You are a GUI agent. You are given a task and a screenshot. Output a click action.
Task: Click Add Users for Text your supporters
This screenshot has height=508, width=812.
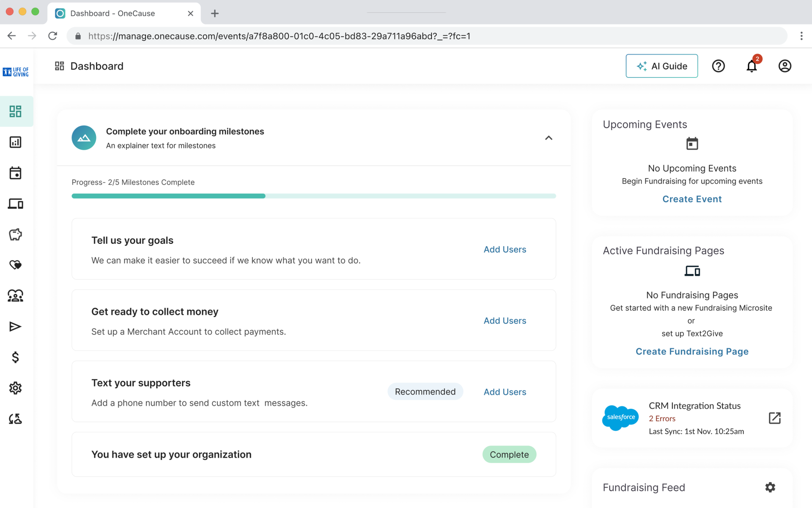(505, 392)
